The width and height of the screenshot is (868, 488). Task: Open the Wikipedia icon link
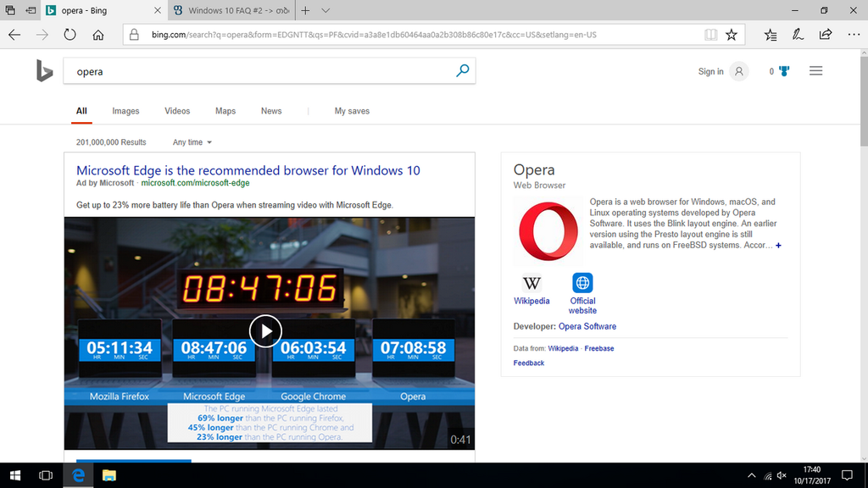click(531, 283)
